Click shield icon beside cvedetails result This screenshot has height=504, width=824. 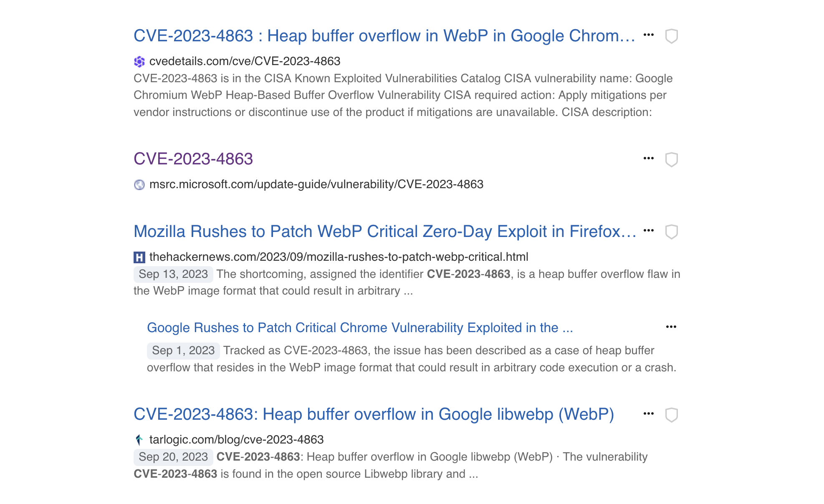click(671, 36)
